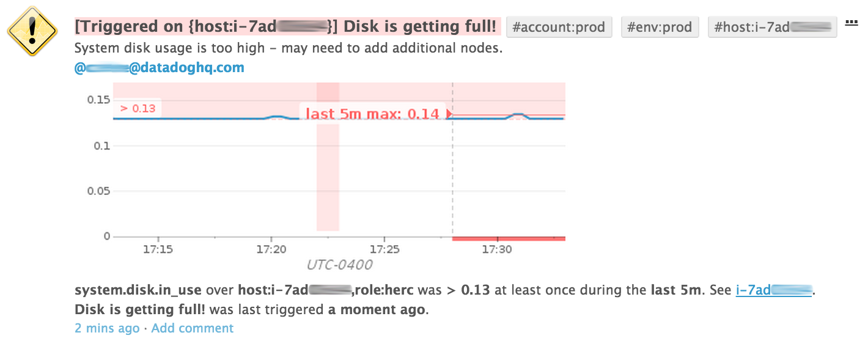Screen dimensions: 868x338
Task: Click the @datadoghq.com mention link
Action: (160, 68)
